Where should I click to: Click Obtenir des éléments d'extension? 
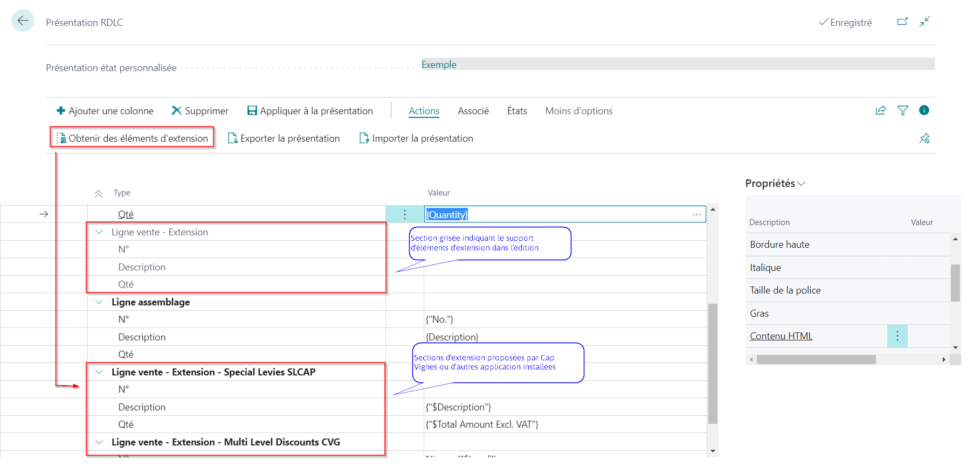[x=133, y=138]
